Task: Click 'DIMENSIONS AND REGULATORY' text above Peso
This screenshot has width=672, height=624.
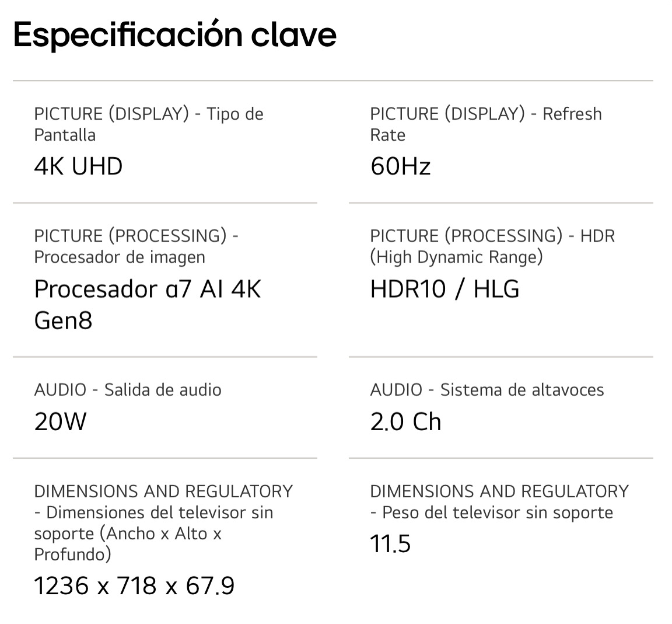Action: (x=499, y=491)
